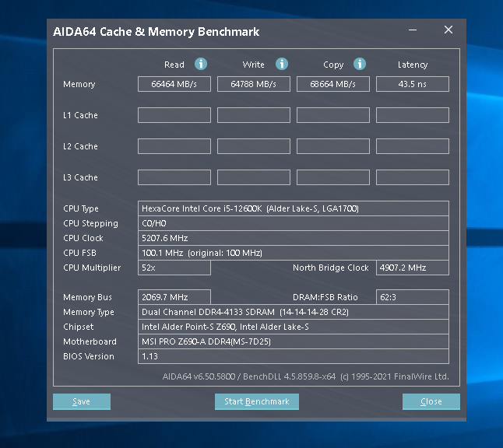Click the Memory Type label
Screen dimensions: 503x448
coord(89,312)
